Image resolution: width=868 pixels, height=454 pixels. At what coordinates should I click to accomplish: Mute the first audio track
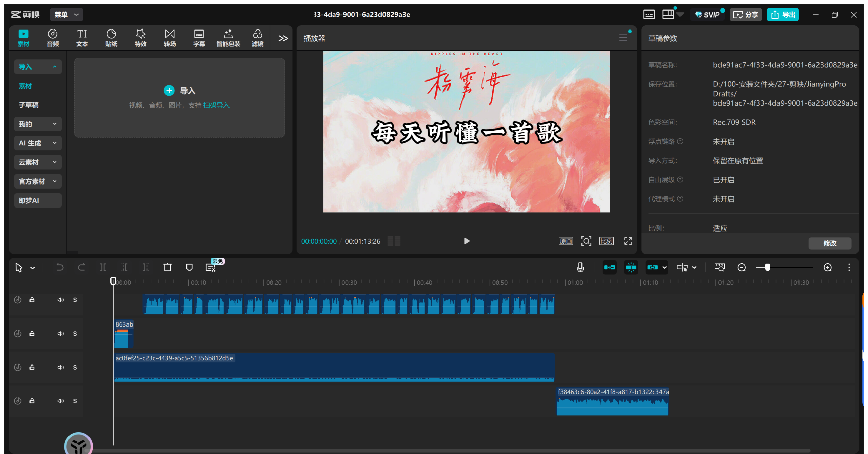coord(60,300)
